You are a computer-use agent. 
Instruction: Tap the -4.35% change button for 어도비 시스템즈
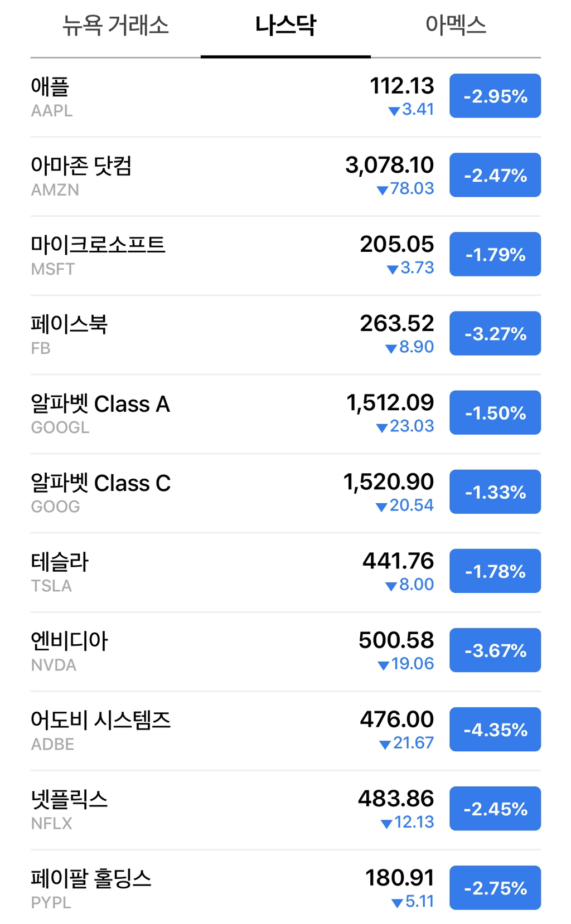(x=495, y=729)
